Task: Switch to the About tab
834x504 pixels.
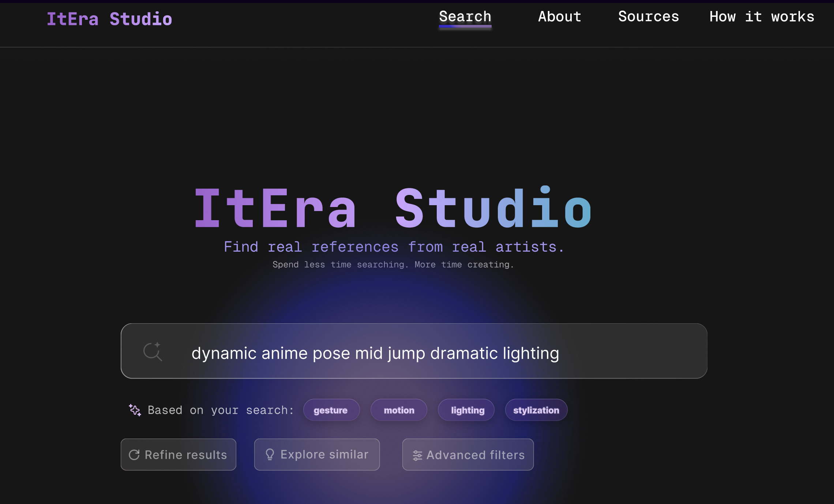Action: point(559,17)
